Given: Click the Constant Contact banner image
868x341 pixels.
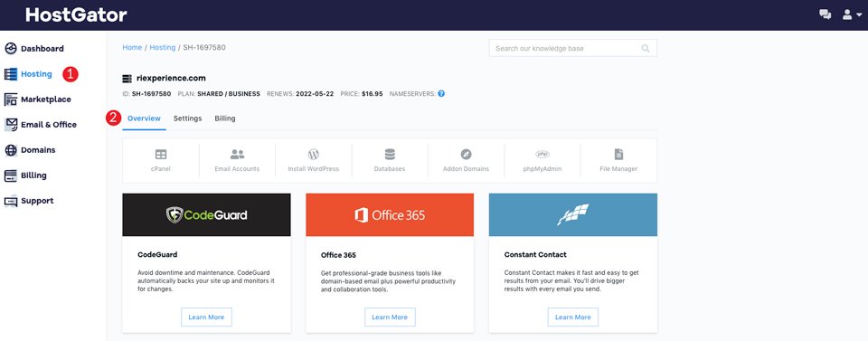Looking at the screenshot, I should 573,214.
